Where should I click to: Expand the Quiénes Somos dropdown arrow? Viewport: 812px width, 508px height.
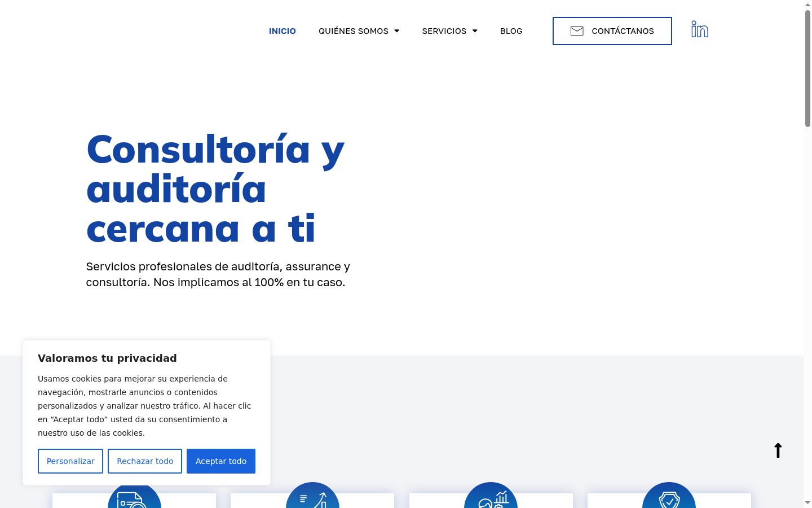(x=397, y=31)
